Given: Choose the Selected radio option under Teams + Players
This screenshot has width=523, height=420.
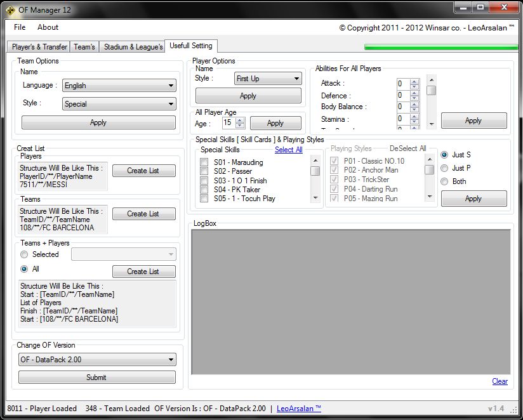Looking at the screenshot, I should pos(25,254).
